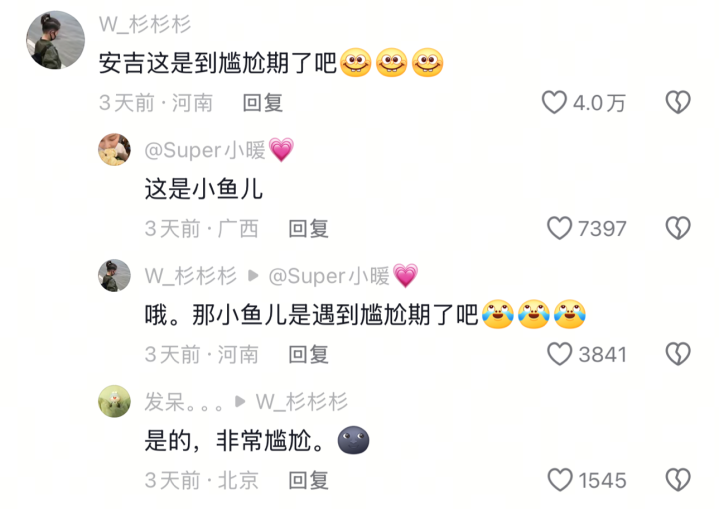Viewport: 719px width, 509px height.
Task: Open the username W_杉杉杉 at the top
Action: [x=145, y=24]
